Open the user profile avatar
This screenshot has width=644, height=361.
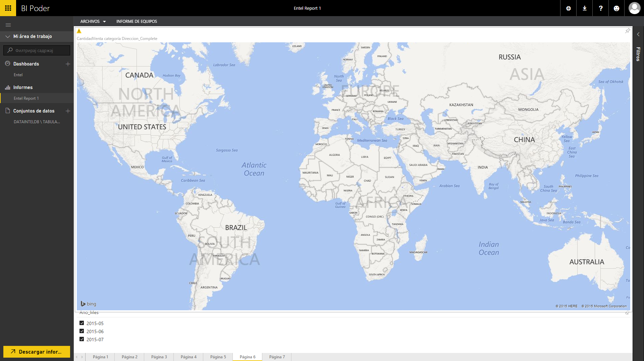(x=634, y=8)
